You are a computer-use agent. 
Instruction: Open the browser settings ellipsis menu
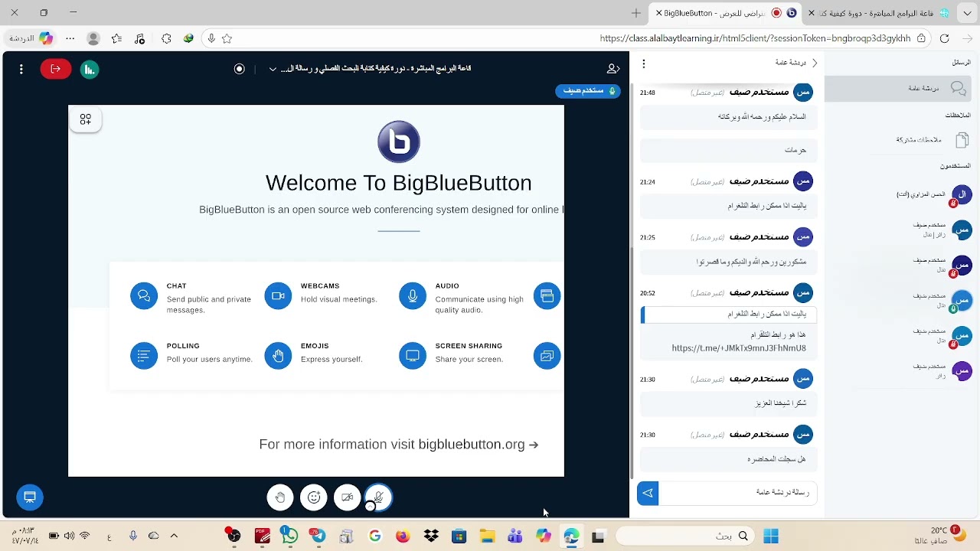pos(70,38)
